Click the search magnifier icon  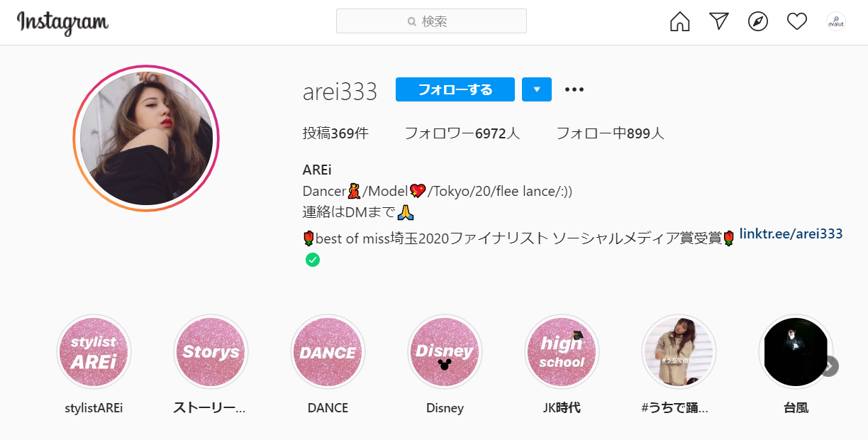click(x=412, y=22)
